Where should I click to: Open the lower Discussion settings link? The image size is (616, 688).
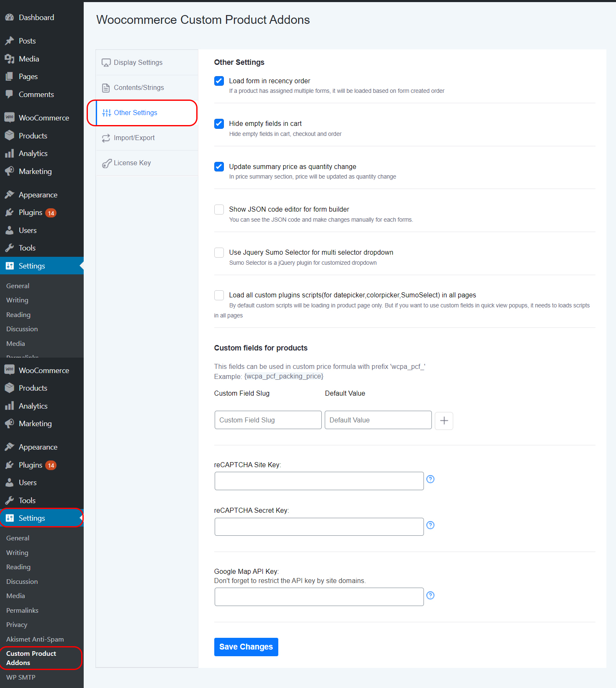[22, 582]
